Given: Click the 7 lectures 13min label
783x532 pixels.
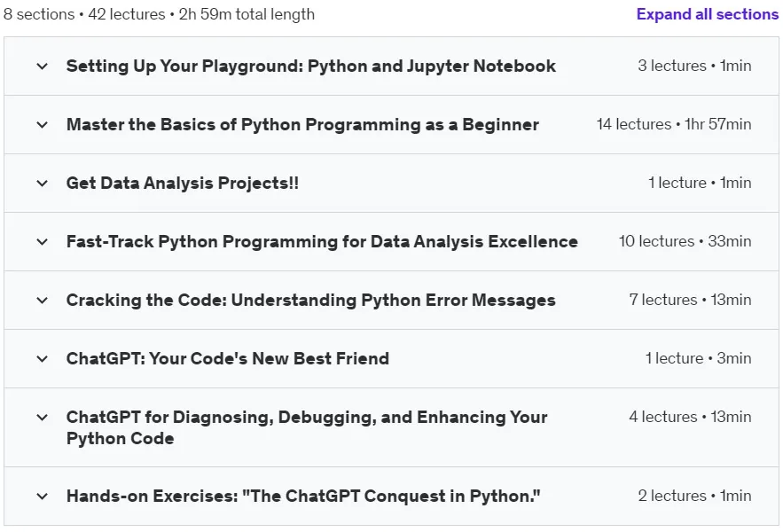Looking at the screenshot, I should tap(690, 300).
